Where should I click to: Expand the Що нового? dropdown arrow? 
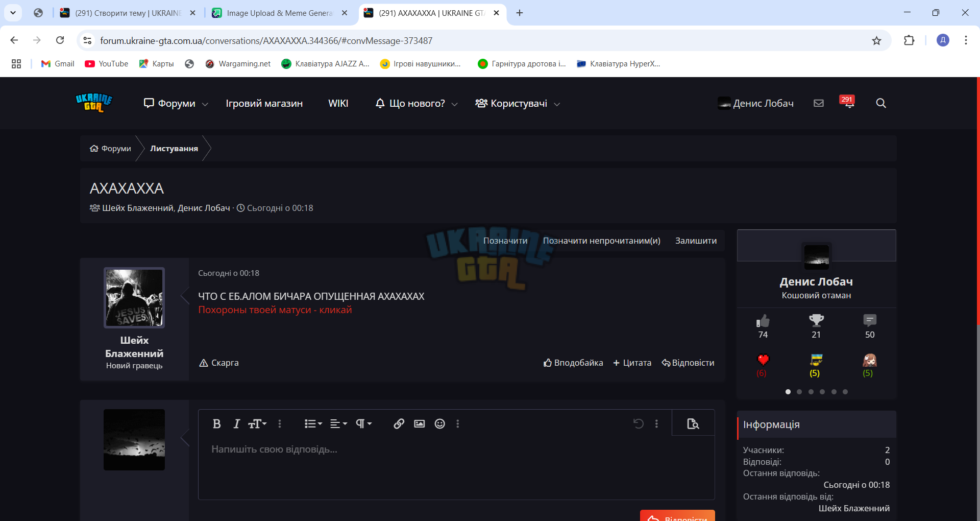tap(455, 104)
